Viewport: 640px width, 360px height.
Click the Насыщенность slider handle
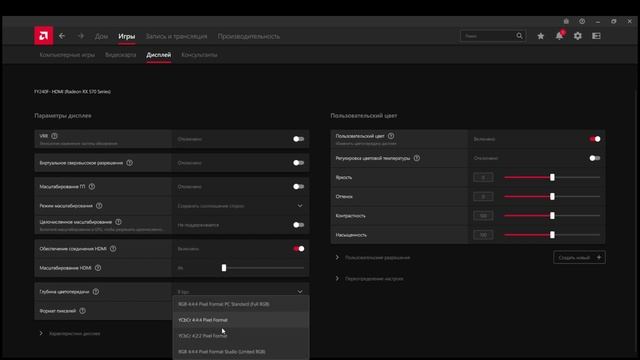tap(552, 235)
